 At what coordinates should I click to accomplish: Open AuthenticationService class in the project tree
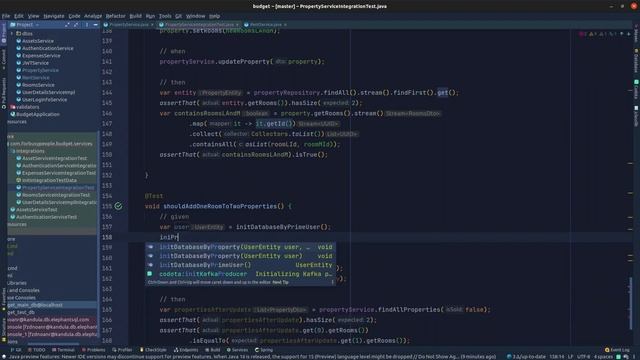click(x=47, y=48)
